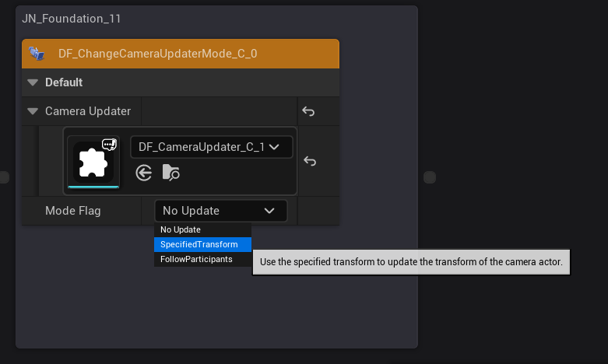Select No Update from the dropdown list
This screenshot has height=364, width=608.
click(x=181, y=230)
